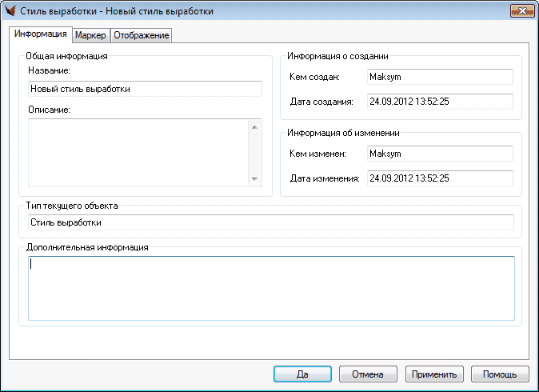Click the Применить button
The width and height of the screenshot is (539, 392).
pos(434,374)
